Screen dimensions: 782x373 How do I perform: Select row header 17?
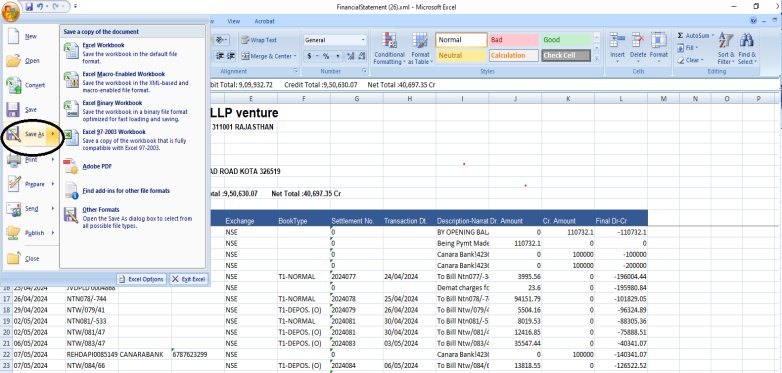click(6, 299)
